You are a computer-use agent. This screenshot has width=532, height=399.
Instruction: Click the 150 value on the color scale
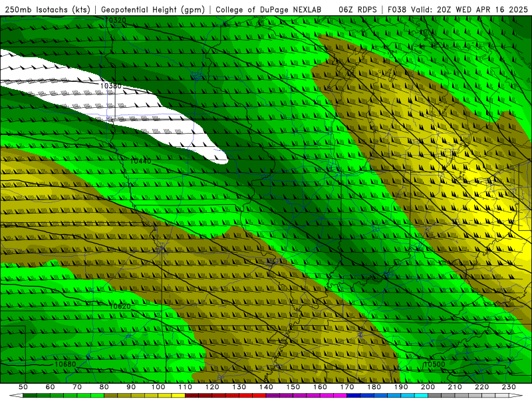click(x=293, y=387)
